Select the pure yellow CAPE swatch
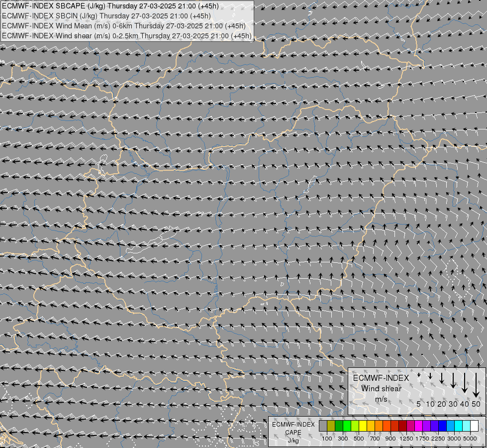Image resolution: width=487 pixels, height=448 pixels. coord(363,426)
